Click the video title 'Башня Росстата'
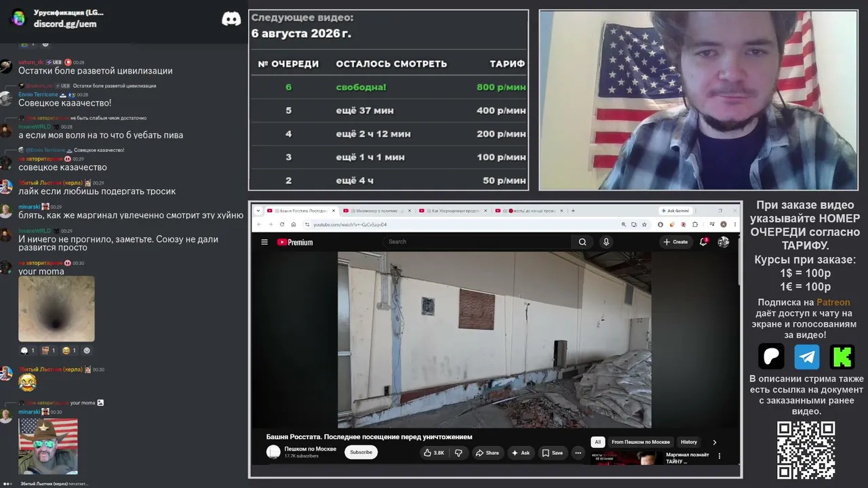 [369, 436]
